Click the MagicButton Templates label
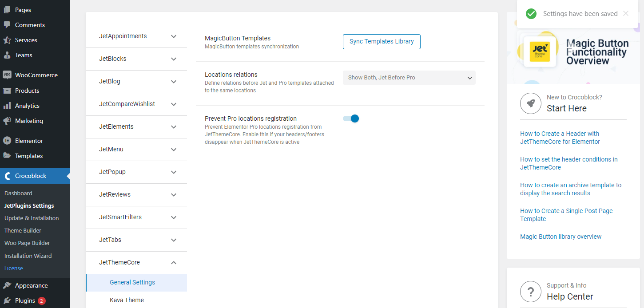The width and height of the screenshot is (644, 308). pos(238,38)
